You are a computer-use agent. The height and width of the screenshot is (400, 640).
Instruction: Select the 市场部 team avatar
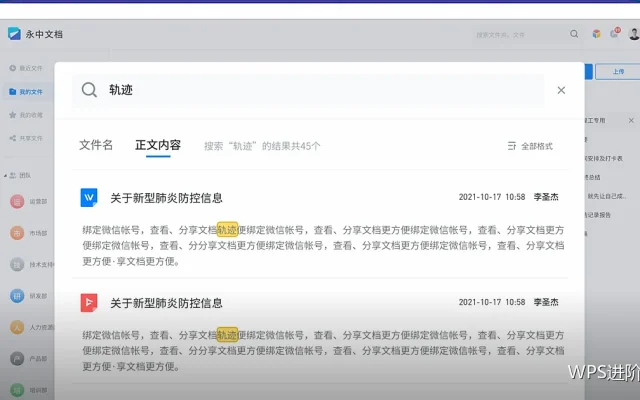tap(17, 233)
